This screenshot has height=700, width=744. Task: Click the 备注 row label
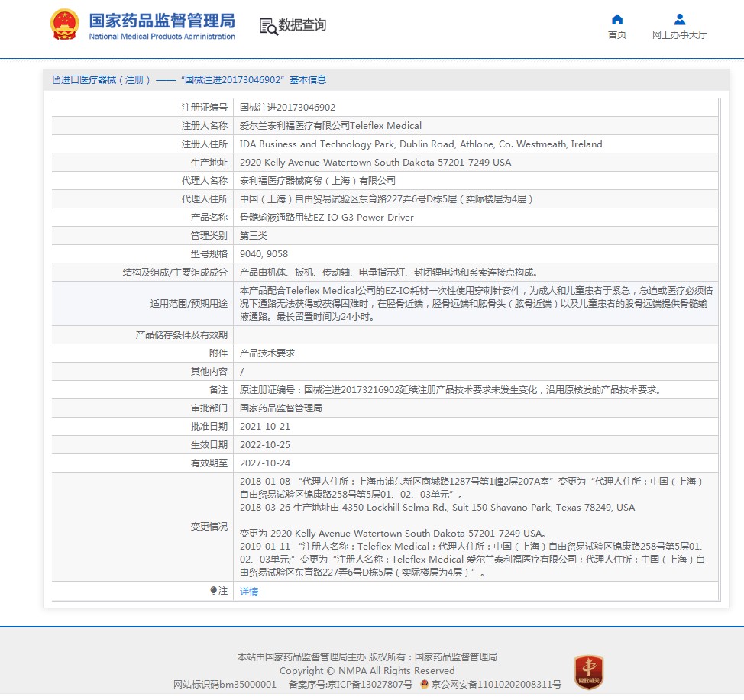pos(218,390)
